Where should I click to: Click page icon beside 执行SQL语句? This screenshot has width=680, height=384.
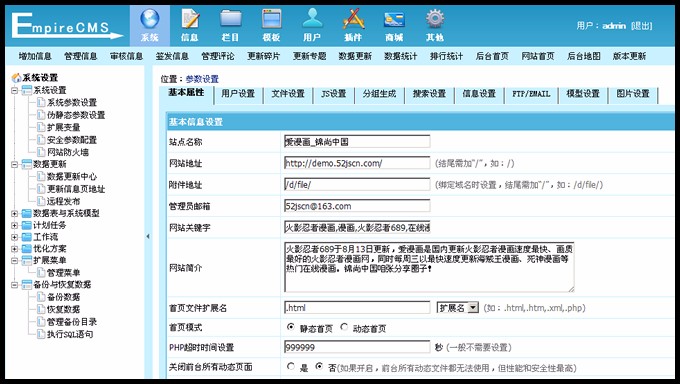coord(41,334)
